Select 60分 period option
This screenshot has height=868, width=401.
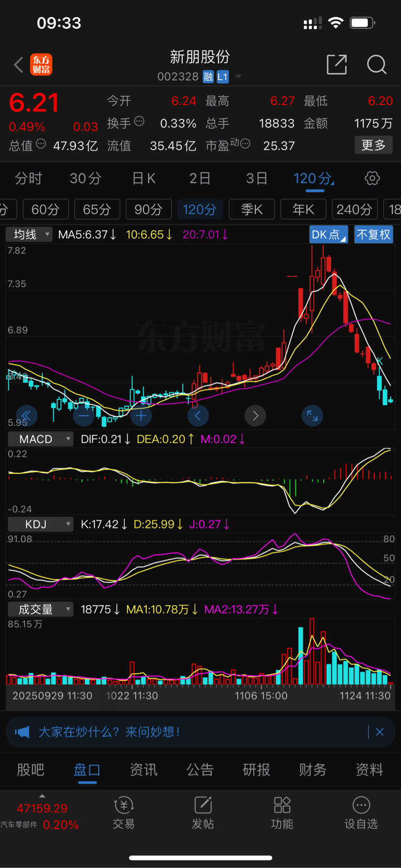point(45,209)
